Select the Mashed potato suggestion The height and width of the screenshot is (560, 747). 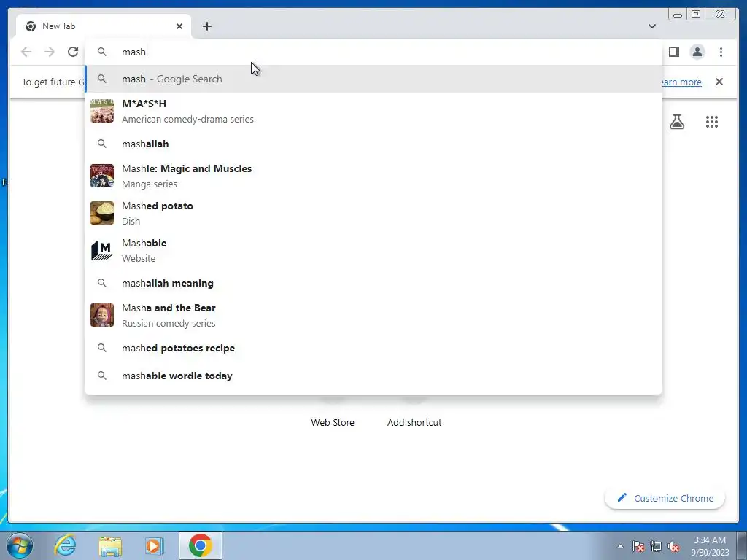tap(373, 213)
